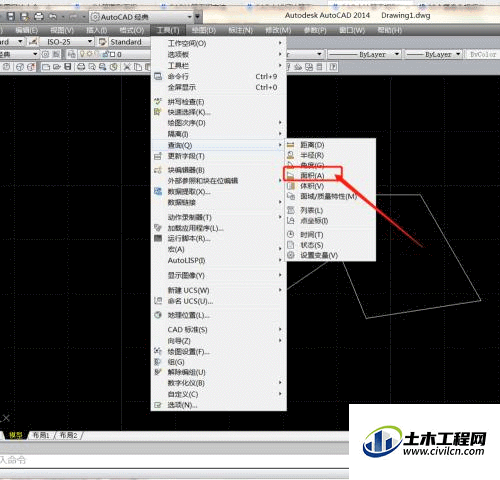The height and width of the screenshot is (480, 500).
Task: Select 设置变量(V) in query submenu
Action: [331, 255]
